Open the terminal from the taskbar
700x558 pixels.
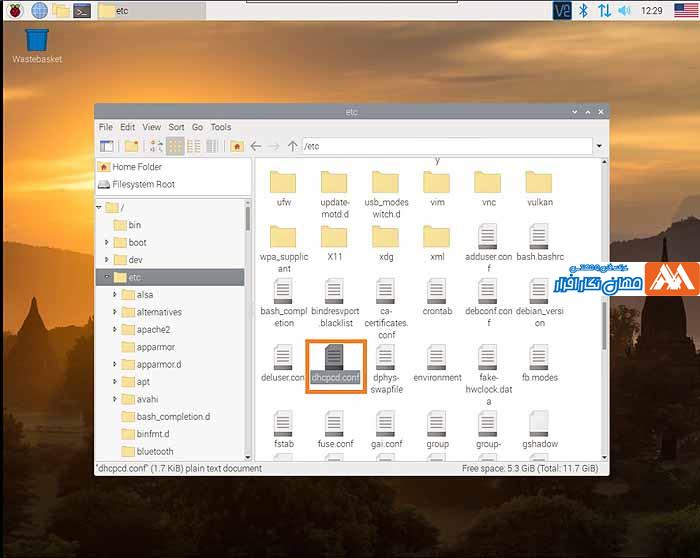pyautogui.click(x=83, y=11)
